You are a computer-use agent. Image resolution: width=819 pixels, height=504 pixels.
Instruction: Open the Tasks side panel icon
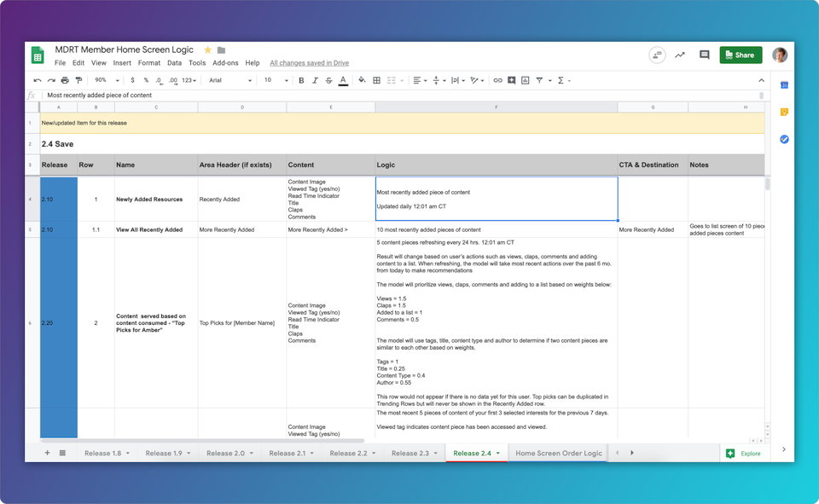click(784, 139)
